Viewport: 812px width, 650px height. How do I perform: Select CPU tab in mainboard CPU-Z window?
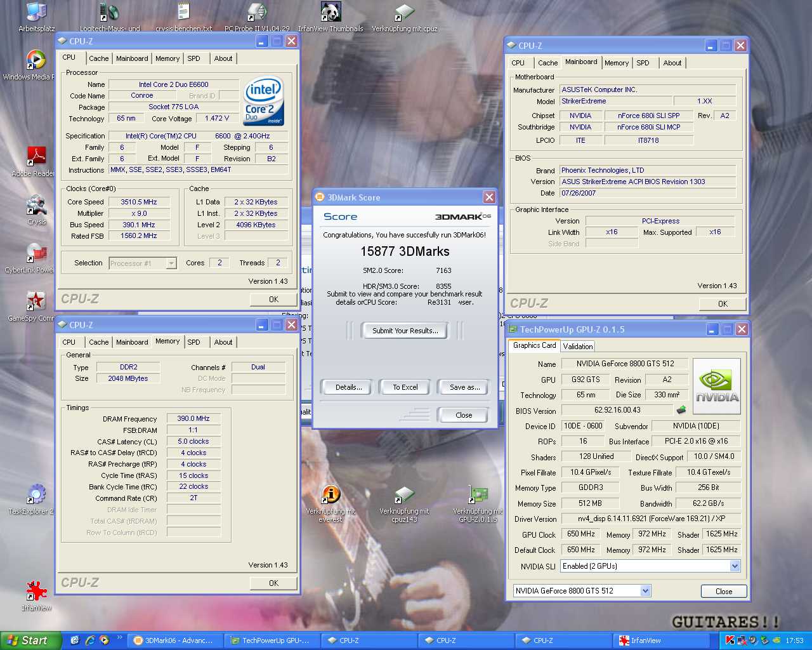click(518, 63)
